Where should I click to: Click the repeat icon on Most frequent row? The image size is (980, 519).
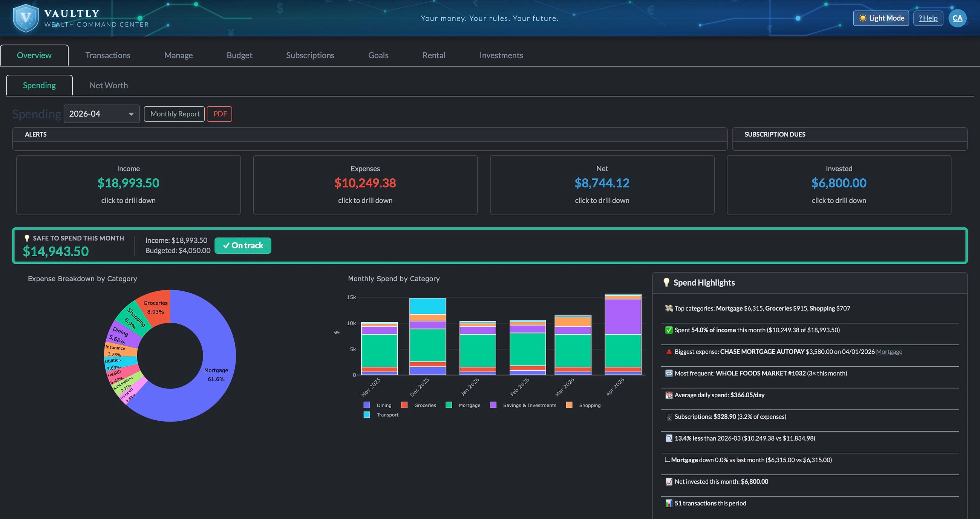tap(668, 373)
